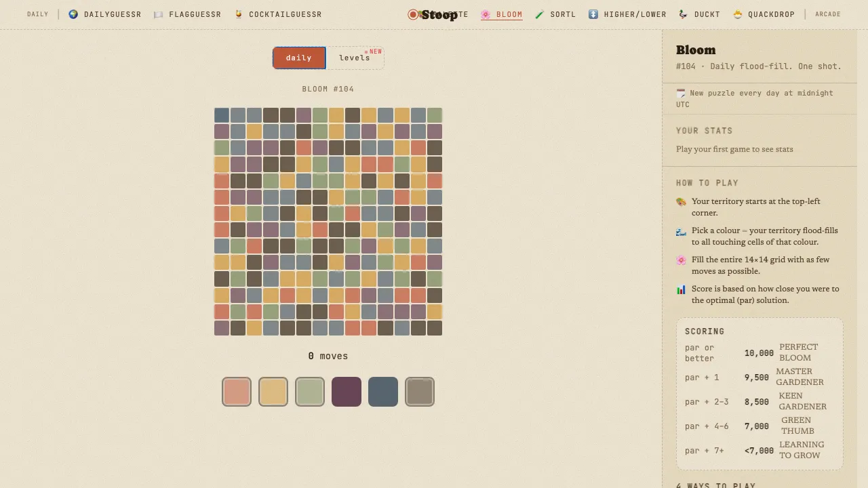Pick the sage green colour swatch
Viewport: 868px width, 488px height.
tap(310, 392)
